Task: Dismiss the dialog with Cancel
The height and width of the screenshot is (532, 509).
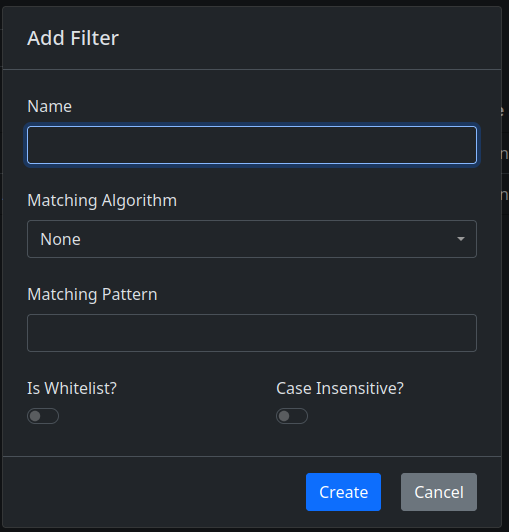Action: click(439, 492)
